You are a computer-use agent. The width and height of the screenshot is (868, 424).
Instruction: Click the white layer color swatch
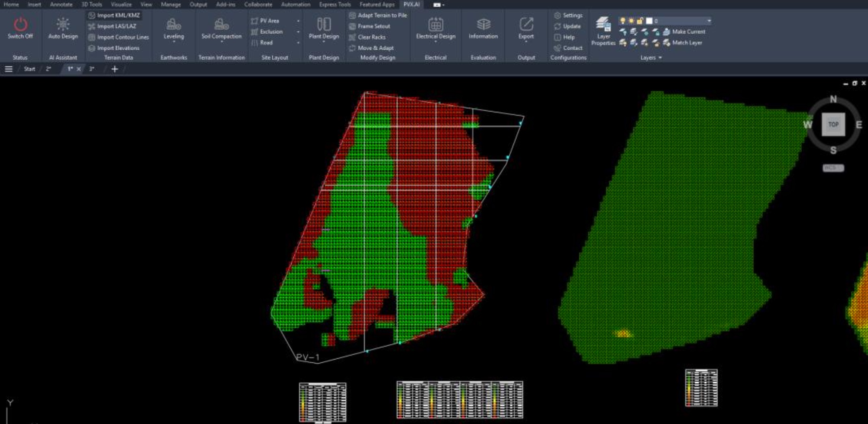pos(649,21)
